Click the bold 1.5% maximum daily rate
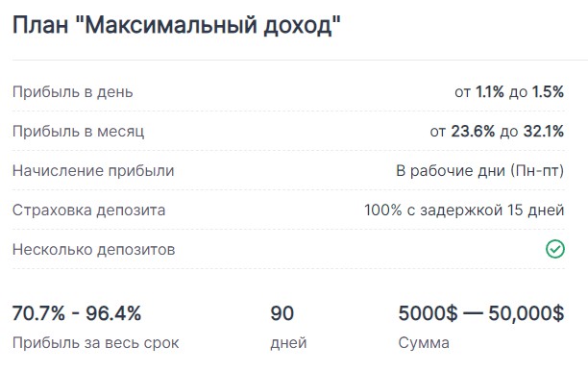Image resolution: width=588 pixels, height=371 pixels. [x=548, y=92]
